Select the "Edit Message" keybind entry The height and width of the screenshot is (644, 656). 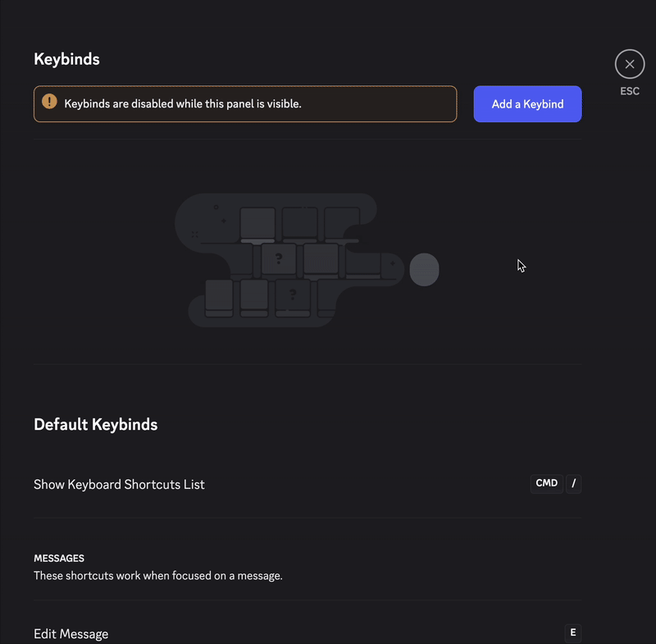(71, 633)
